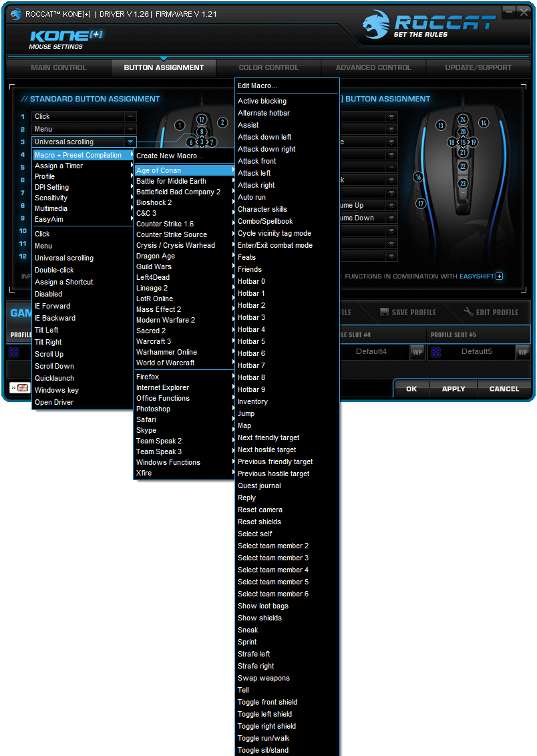The width and height of the screenshot is (537, 756).
Task: Click button marker 6 on the scroll wheel
Action: click(x=192, y=142)
